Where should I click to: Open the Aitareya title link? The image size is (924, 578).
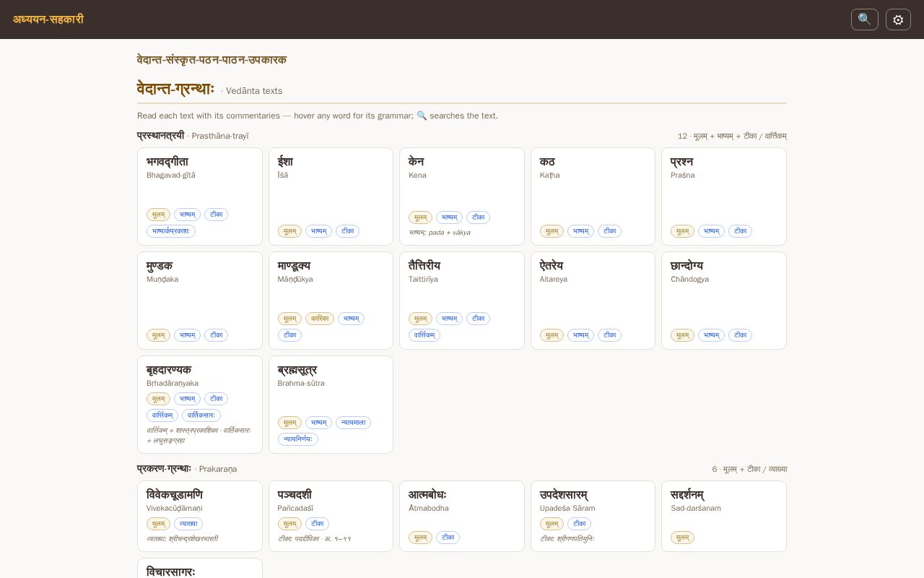[x=552, y=266]
